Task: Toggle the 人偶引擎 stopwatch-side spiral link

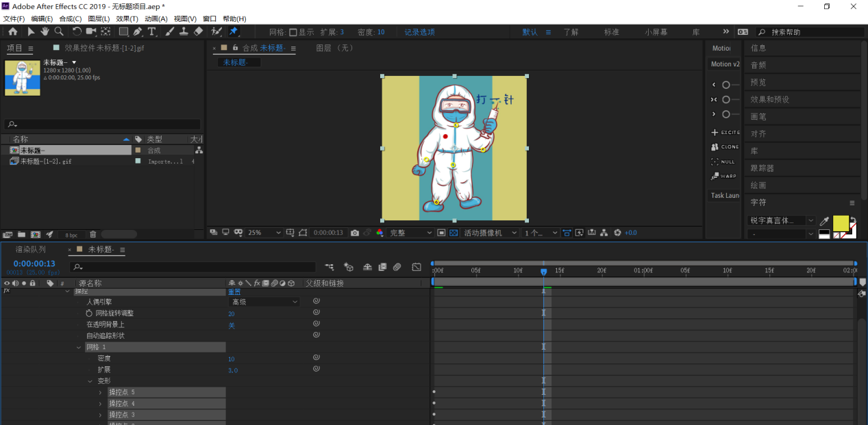Action: (317, 301)
